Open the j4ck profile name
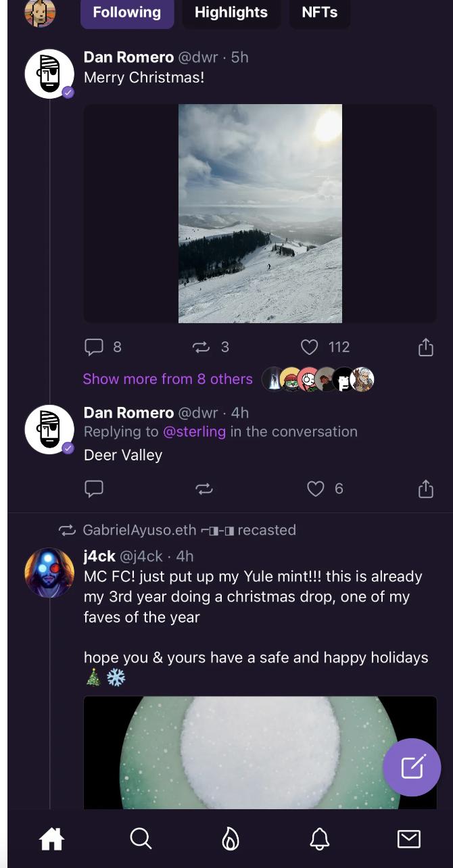The image size is (453, 868). click(x=99, y=556)
